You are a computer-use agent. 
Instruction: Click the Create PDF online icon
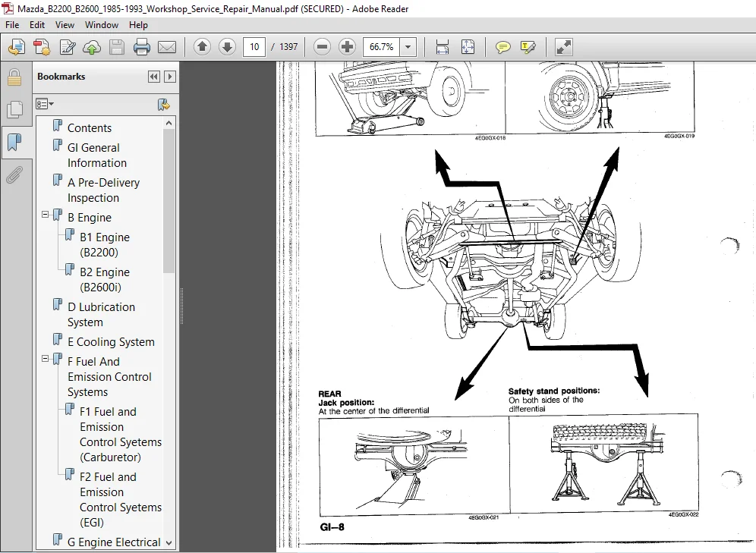pyautogui.click(x=17, y=47)
